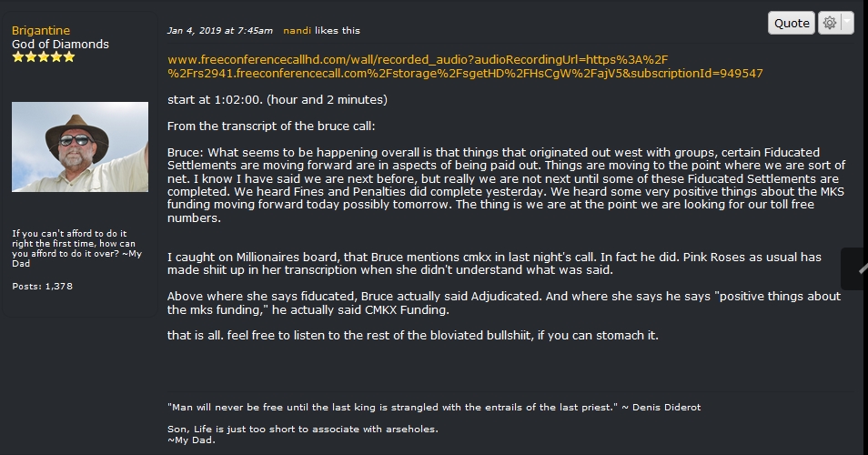Click the Denis Diderot signature quote
This screenshot has width=868, height=455.
pyautogui.click(x=434, y=408)
